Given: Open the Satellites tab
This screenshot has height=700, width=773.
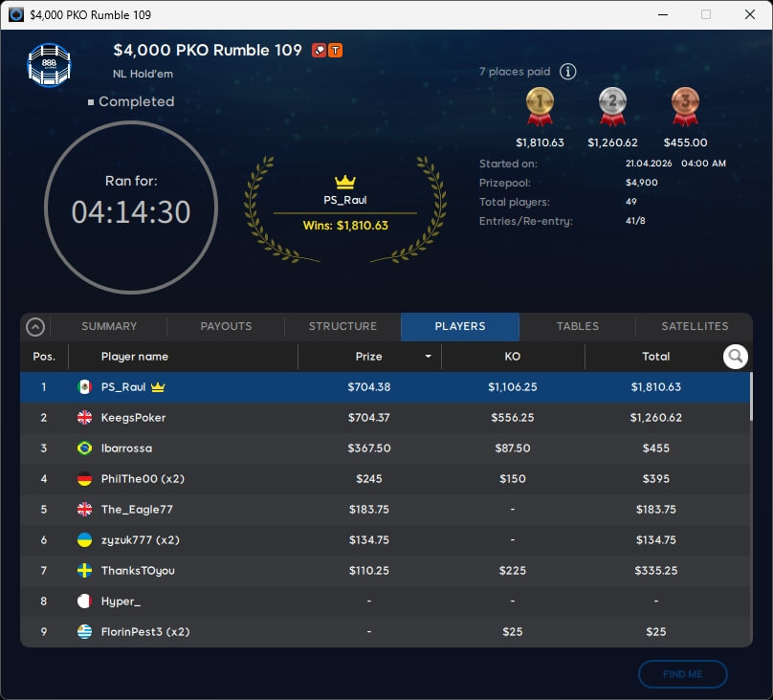Looking at the screenshot, I should pyautogui.click(x=695, y=327).
